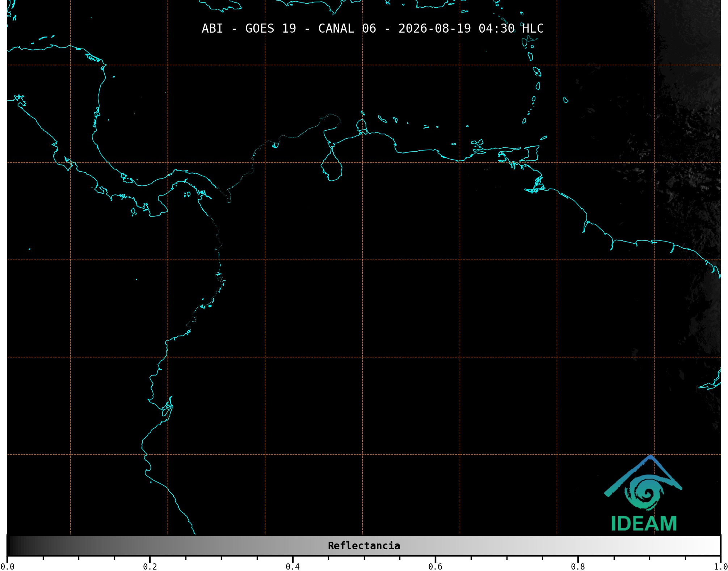The image size is (728, 571).
Task: Click the reflectance grayscale colorbar
Action: (x=364, y=545)
